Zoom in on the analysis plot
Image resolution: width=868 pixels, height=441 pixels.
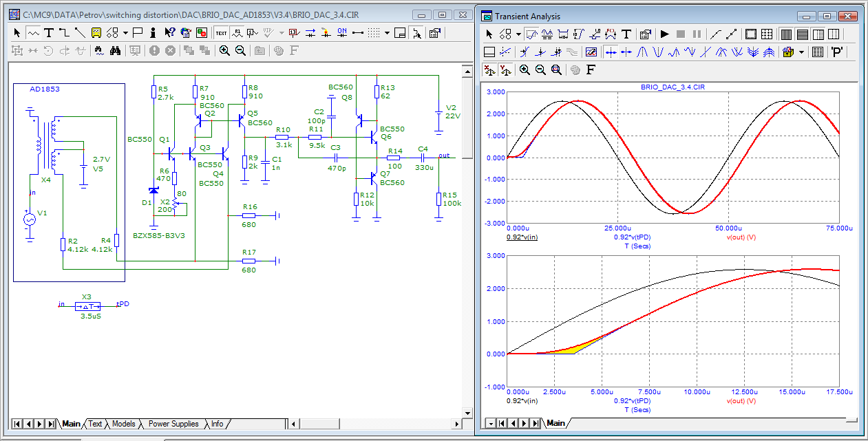(525, 69)
